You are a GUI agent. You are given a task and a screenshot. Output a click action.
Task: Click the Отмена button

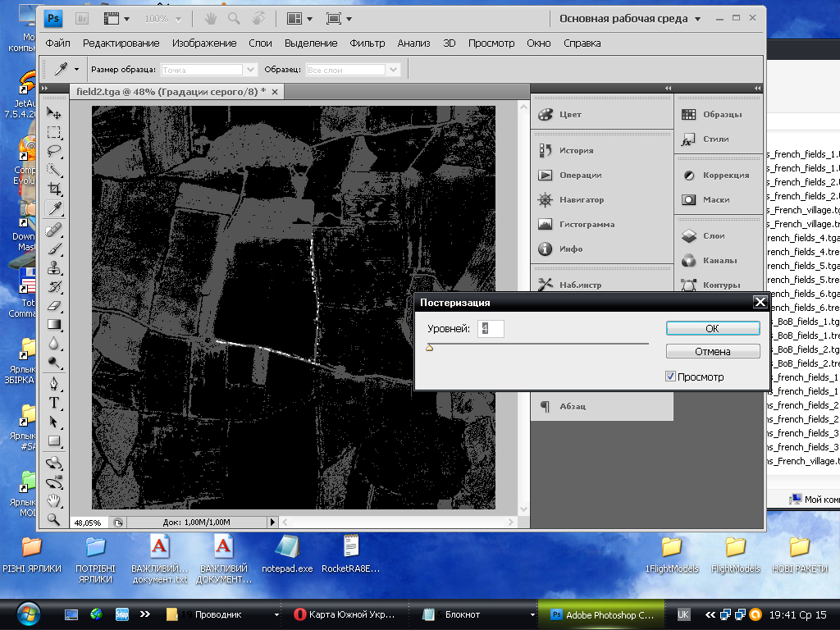coord(712,351)
